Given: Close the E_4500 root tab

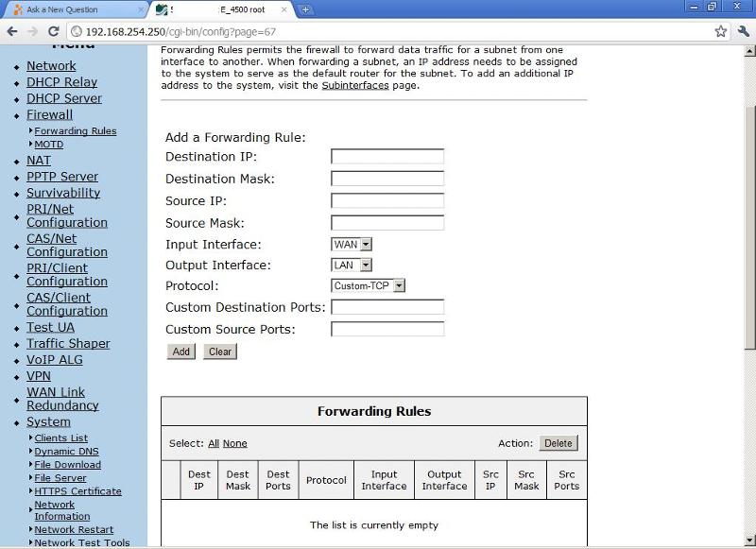Looking at the screenshot, I should [x=284, y=9].
